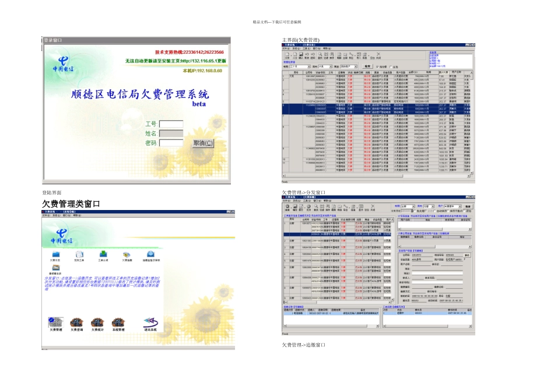Click main window table vertical scrollbar

(472, 123)
